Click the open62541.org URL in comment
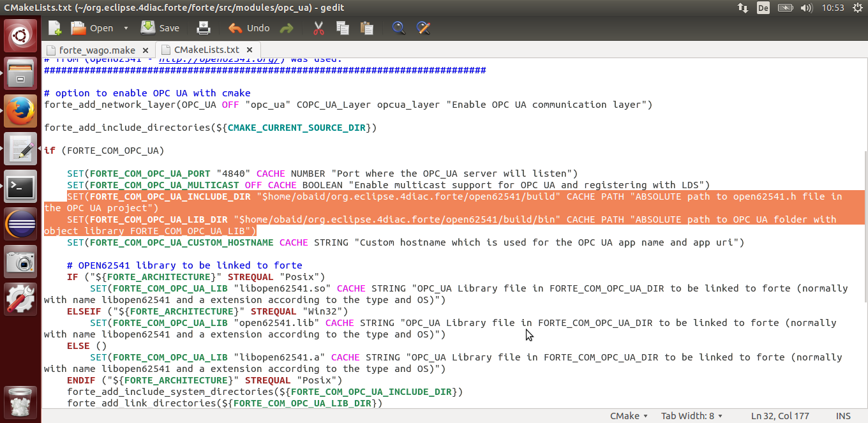868x423 pixels. pos(219,59)
